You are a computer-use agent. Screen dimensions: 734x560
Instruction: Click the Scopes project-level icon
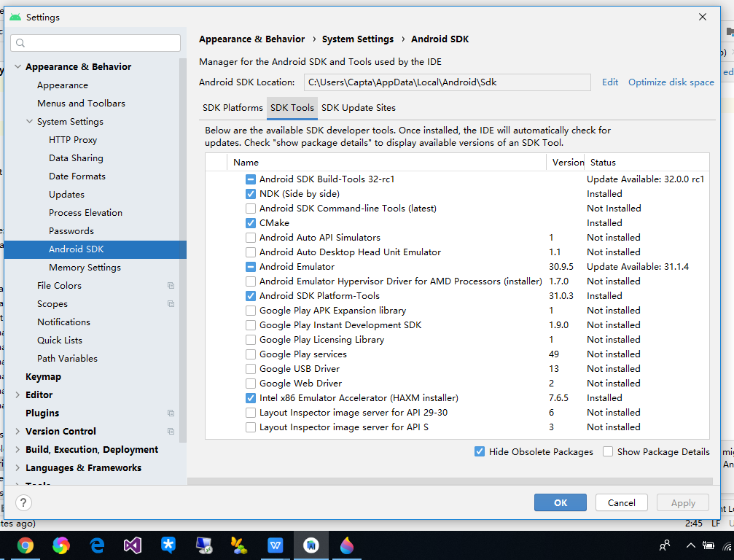click(171, 304)
